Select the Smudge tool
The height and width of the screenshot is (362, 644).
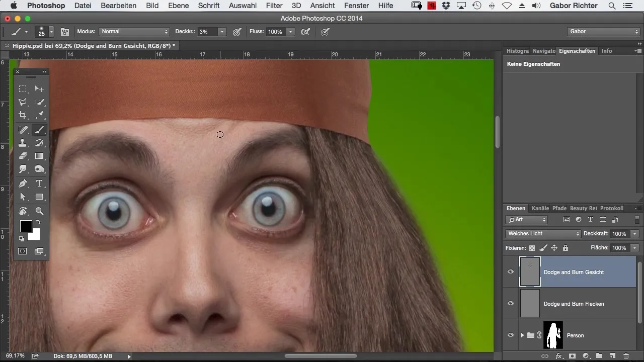(23, 169)
